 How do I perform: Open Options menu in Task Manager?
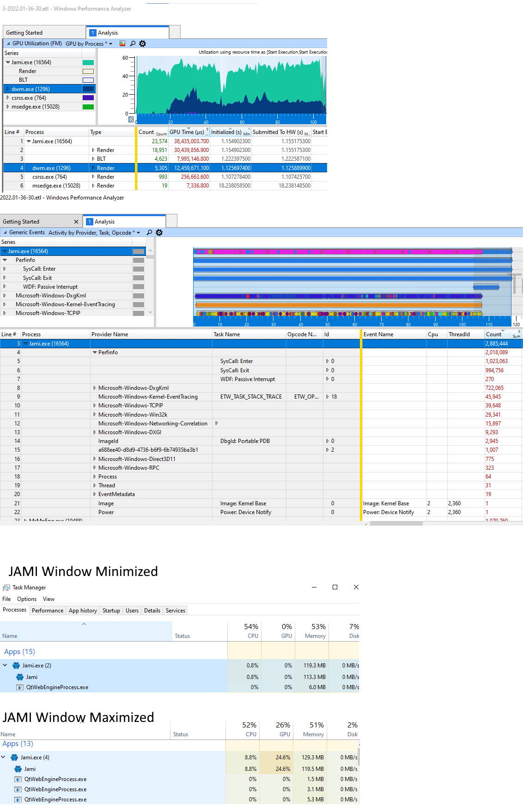click(27, 599)
